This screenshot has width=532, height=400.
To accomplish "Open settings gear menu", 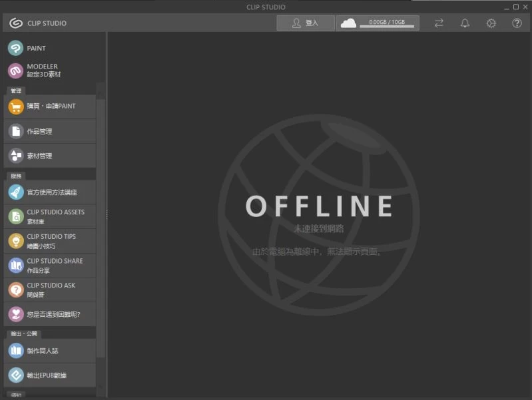I will tap(491, 23).
